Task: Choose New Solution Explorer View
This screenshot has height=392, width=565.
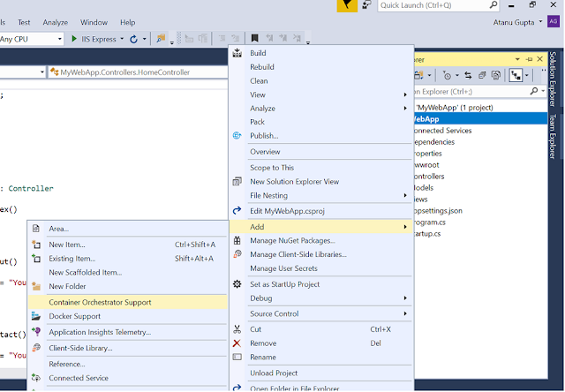Action: coord(320,182)
